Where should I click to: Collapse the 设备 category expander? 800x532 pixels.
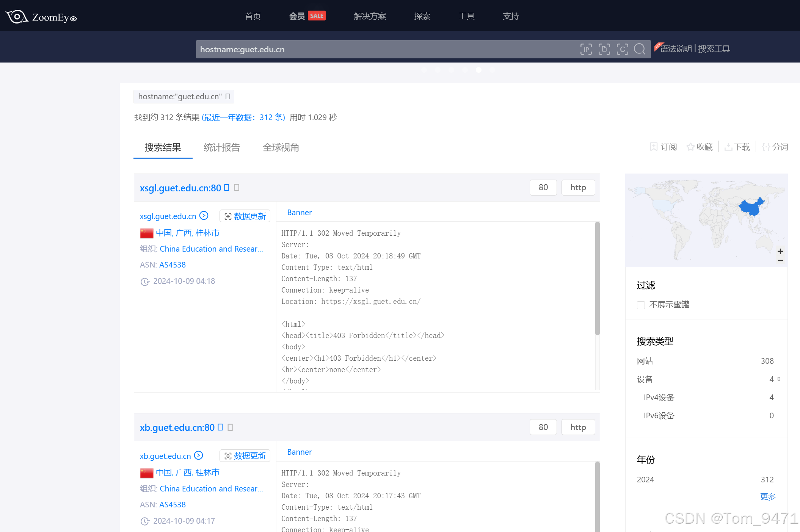point(779,379)
